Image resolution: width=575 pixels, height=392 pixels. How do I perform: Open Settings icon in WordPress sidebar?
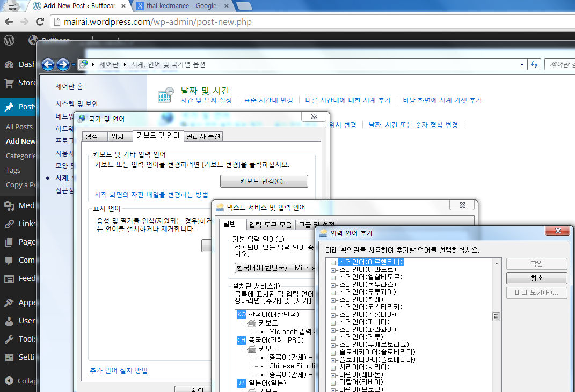pyautogui.click(x=9, y=358)
